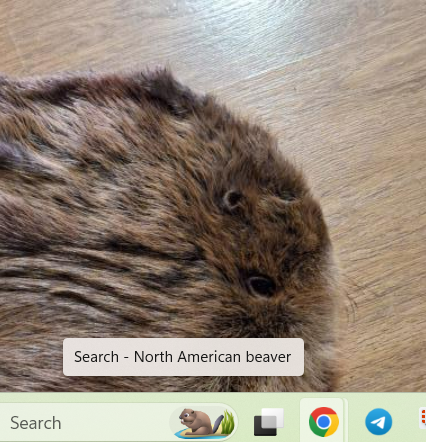The width and height of the screenshot is (426, 442).
Task: Open Task View overlapping squares icon
Action: 269,422
